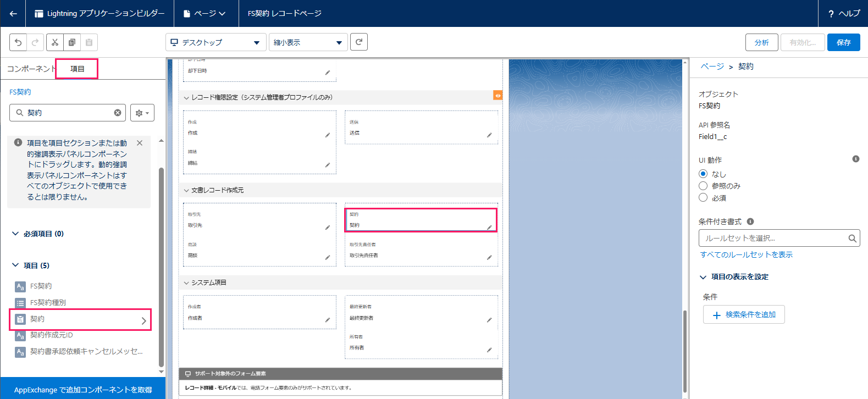Edit pencil on 契約 canvas field

tap(489, 227)
